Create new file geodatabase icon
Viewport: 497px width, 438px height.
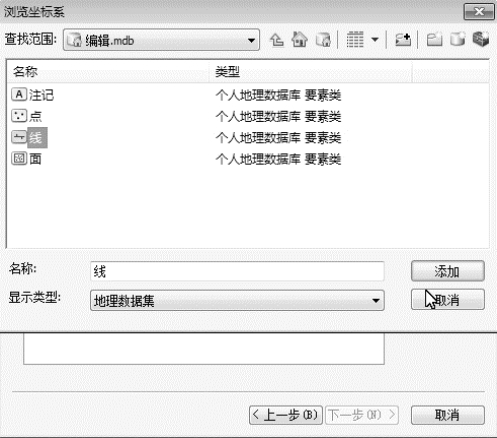[x=457, y=40]
